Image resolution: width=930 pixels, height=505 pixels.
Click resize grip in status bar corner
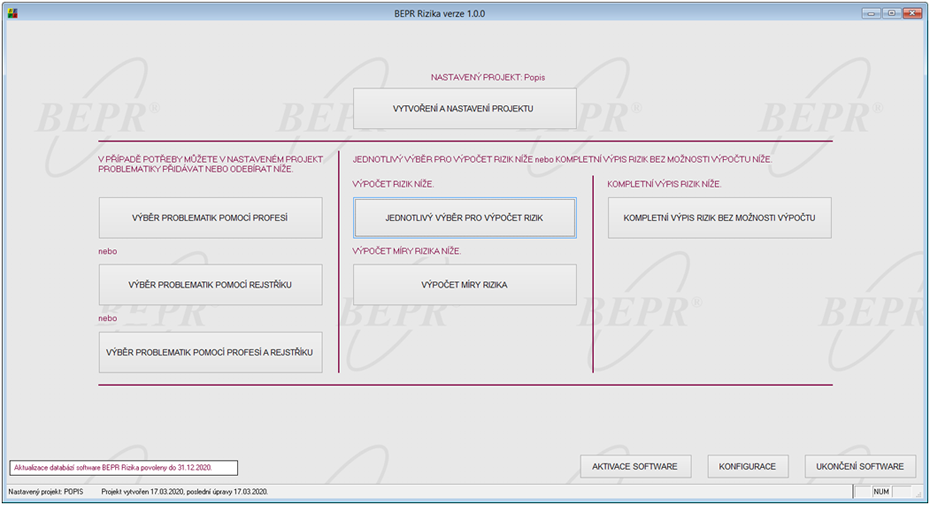pos(918,493)
